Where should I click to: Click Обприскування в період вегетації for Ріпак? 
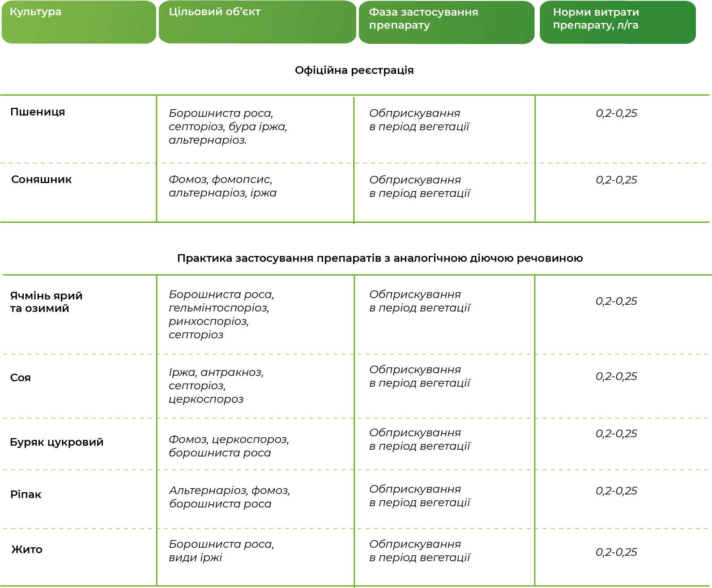pyautogui.click(x=420, y=496)
